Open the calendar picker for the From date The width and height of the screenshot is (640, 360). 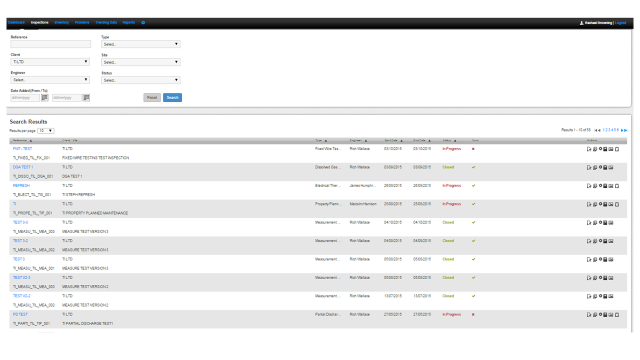[45, 98]
